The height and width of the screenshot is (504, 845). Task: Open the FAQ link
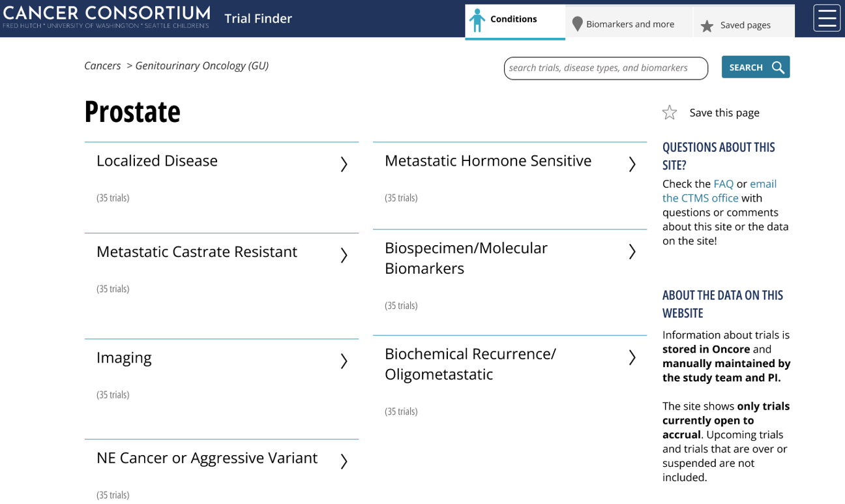pos(723,184)
